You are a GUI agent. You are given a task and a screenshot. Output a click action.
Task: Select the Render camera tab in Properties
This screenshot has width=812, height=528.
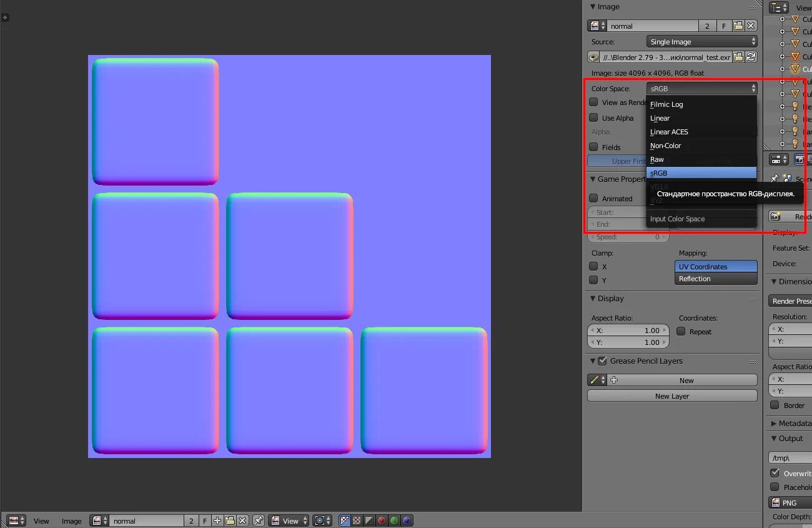point(799,159)
